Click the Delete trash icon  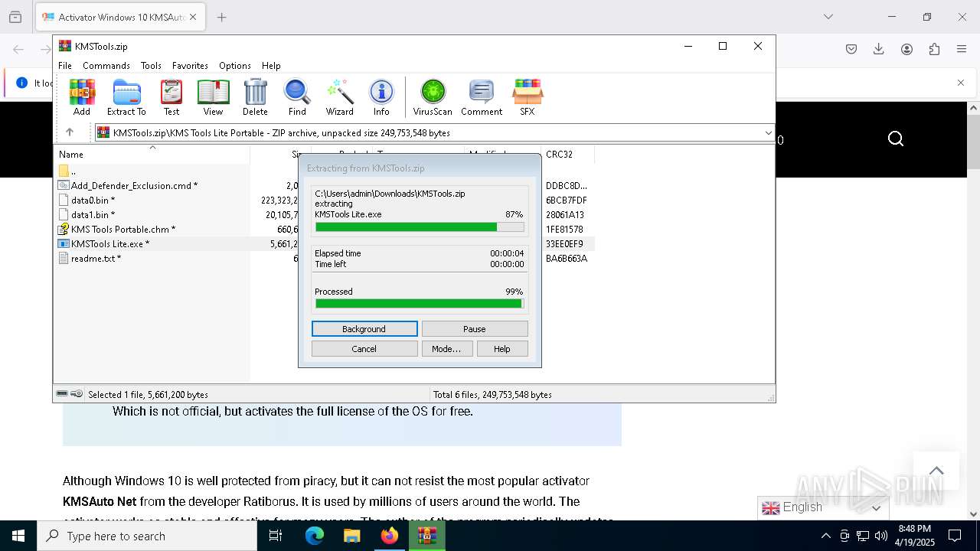click(x=255, y=97)
